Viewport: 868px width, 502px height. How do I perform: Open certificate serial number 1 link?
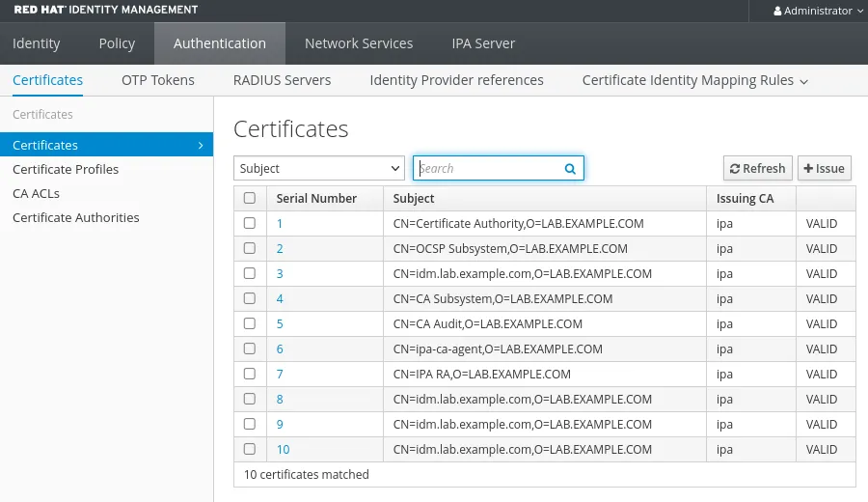(280, 223)
